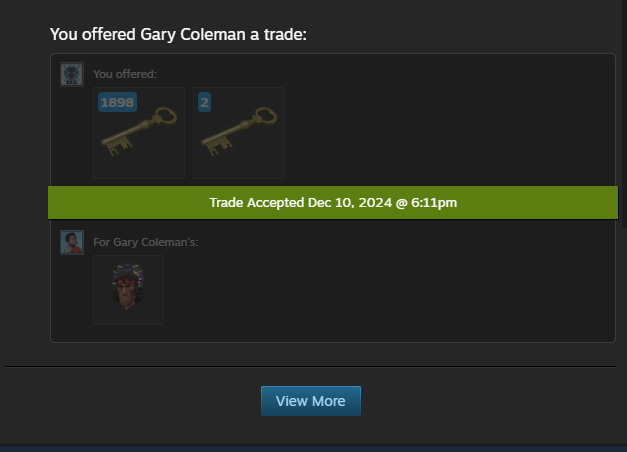This screenshot has height=452, width=627.
Task: Click the scrollbar on the right edge
Action: pos(625,114)
